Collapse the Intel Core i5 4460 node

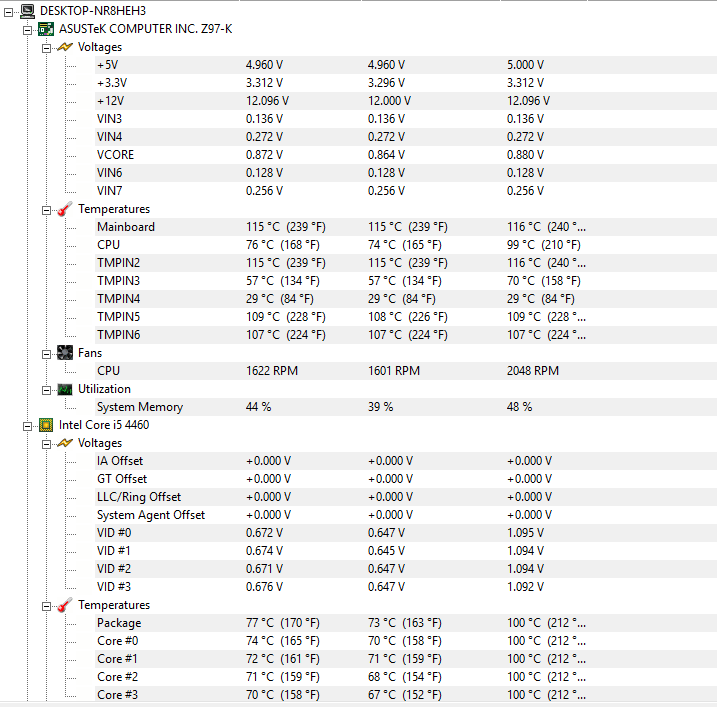(x=27, y=427)
